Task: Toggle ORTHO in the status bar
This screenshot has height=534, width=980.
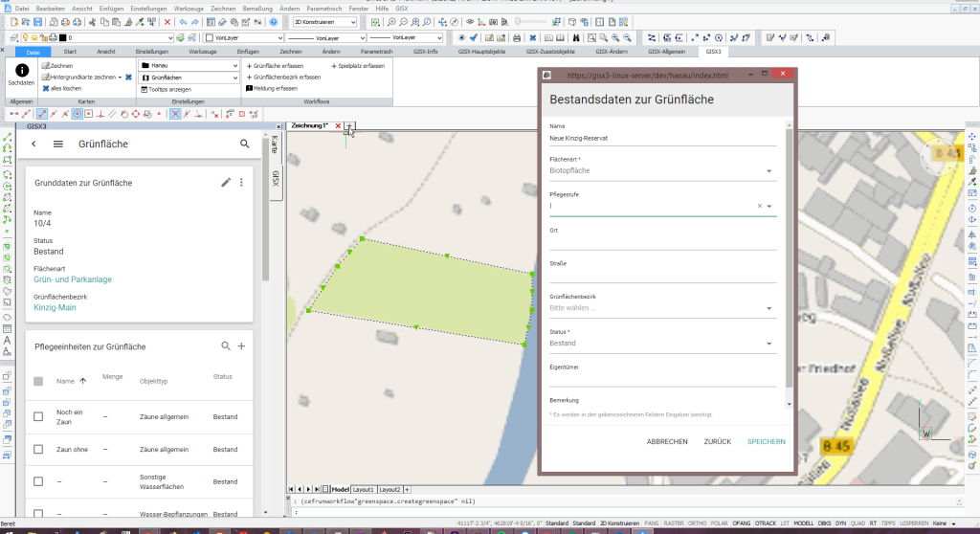Action: tap(697, 523)
